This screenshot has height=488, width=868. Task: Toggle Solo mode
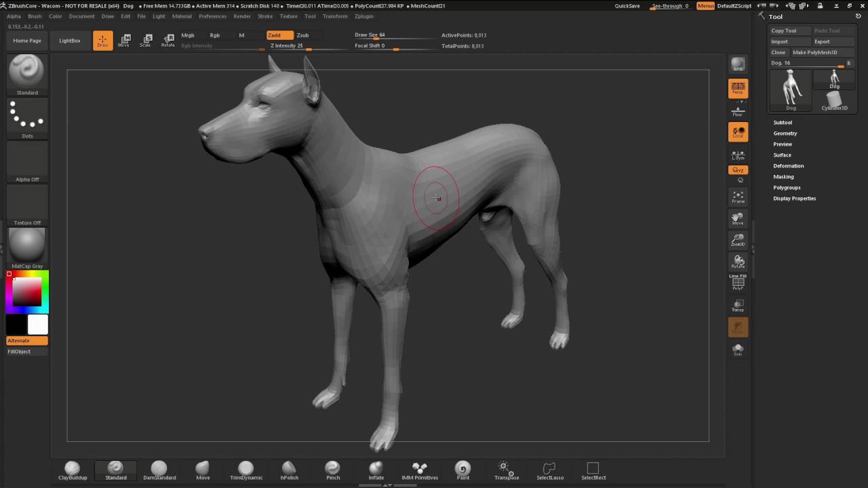pos(738,349)
